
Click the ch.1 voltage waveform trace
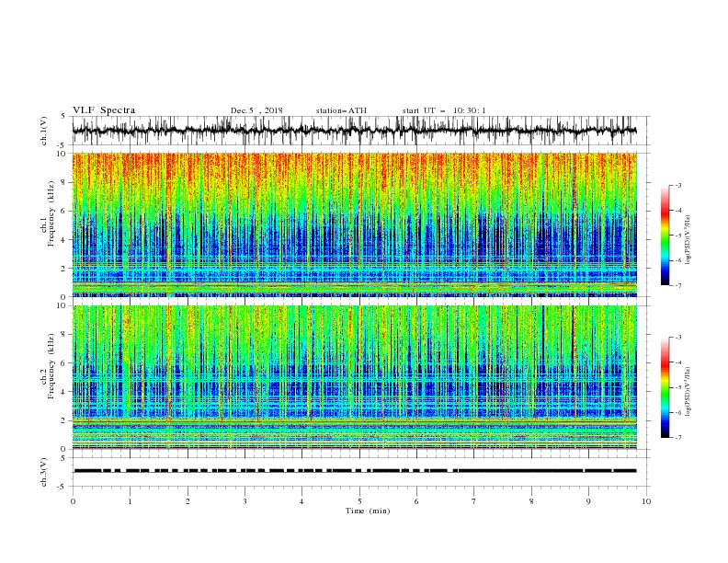[x=354, y=131]
